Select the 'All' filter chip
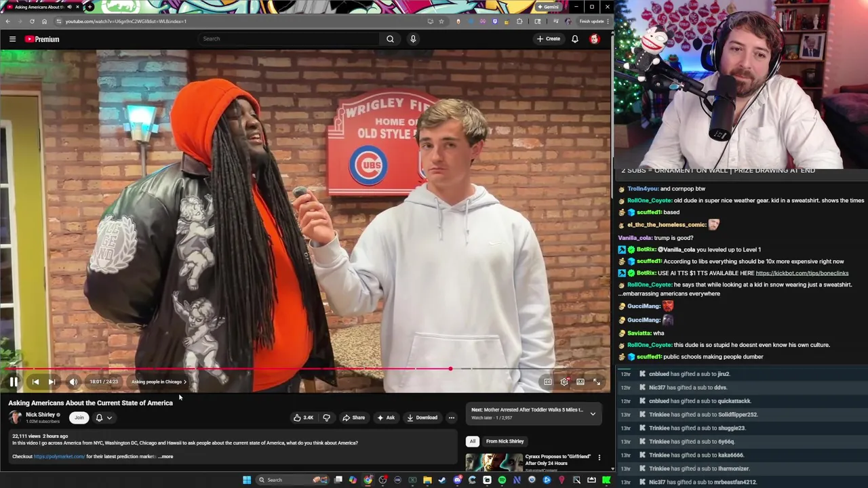 473,441
